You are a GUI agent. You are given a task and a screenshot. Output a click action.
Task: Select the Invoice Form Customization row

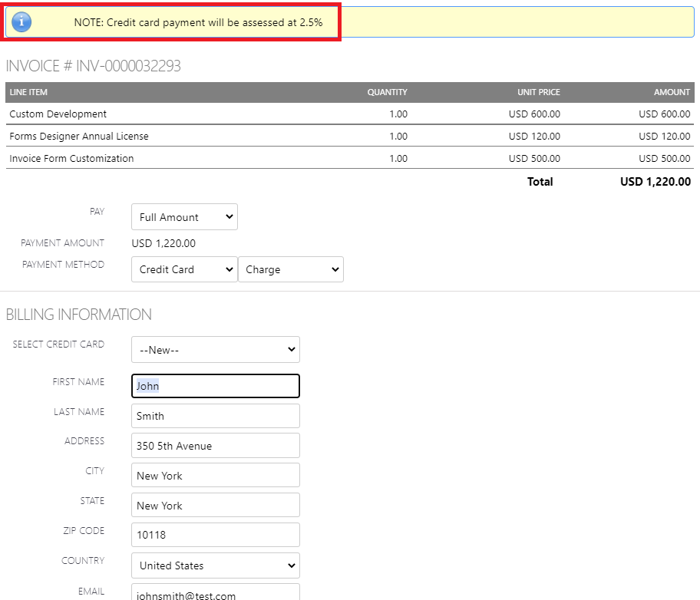[x=71, y=159]
